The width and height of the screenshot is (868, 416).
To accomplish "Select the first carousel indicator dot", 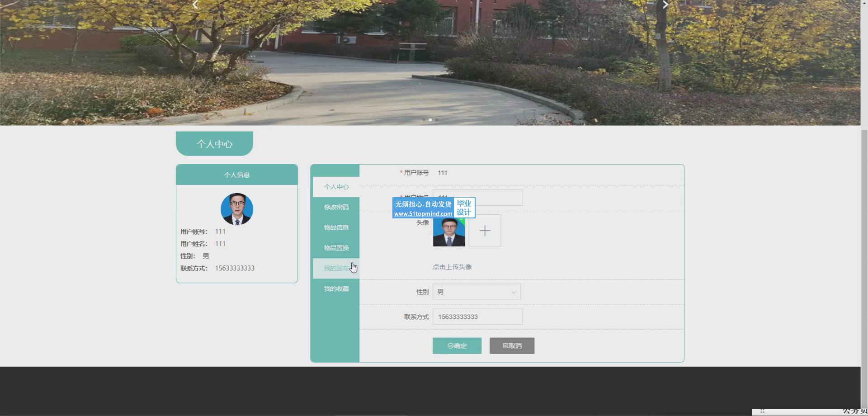I will (x=424, y=120).
